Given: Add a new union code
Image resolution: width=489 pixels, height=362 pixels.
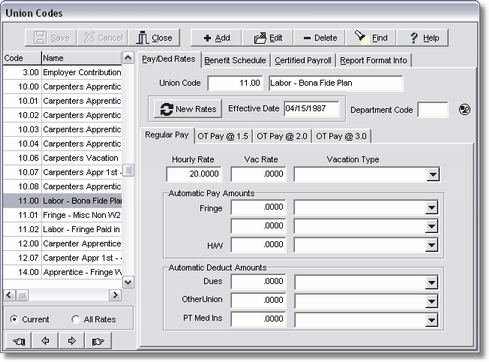Looking at the screenshot, I should 216,38.
